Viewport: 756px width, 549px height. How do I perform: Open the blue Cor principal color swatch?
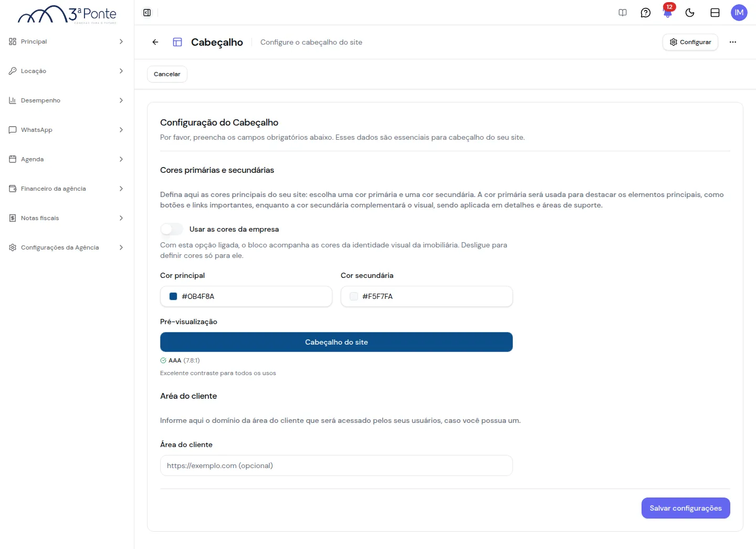[173, 296]
